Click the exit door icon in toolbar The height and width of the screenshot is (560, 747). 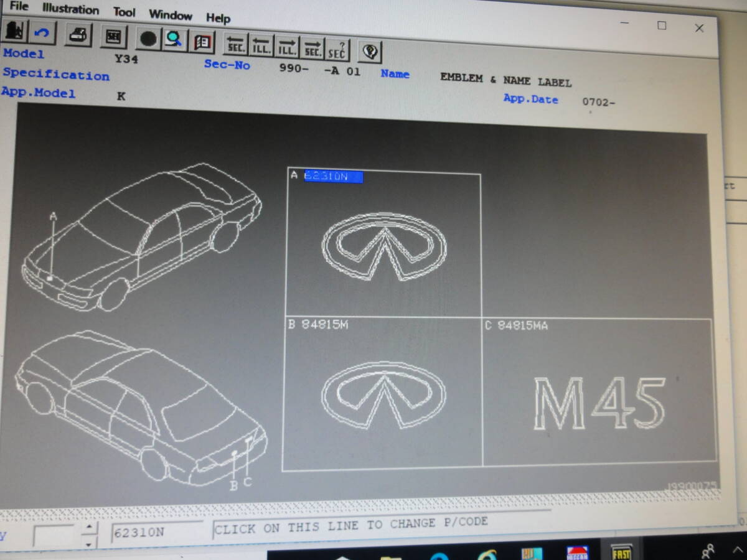(x=16, y=33)
